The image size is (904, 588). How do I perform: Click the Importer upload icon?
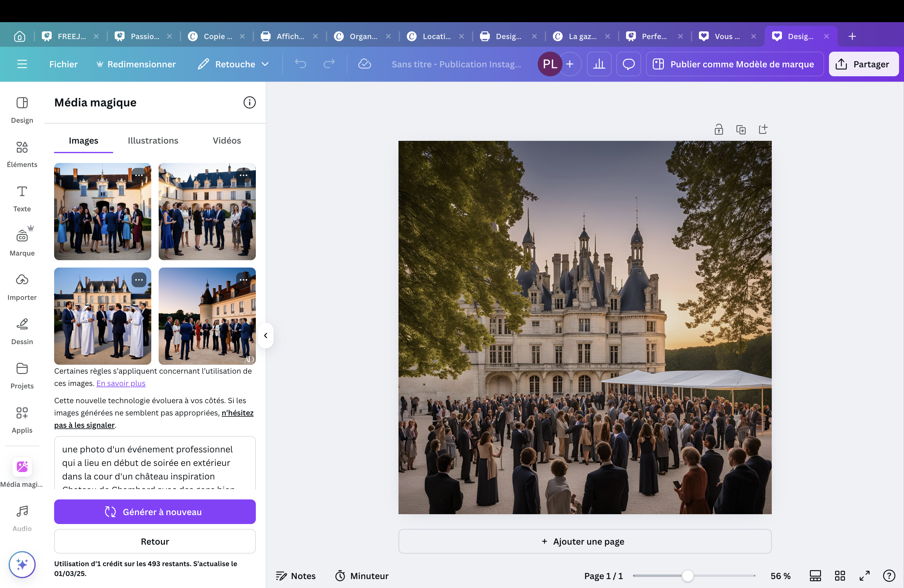[x=22, y=280]
